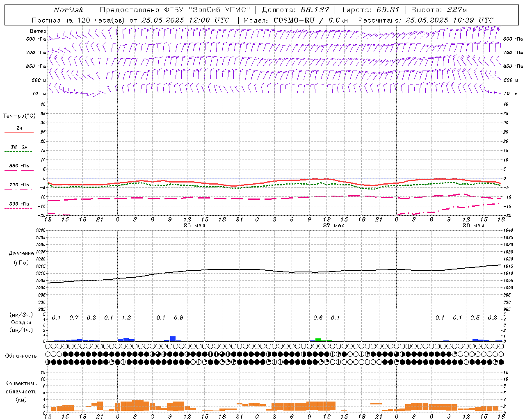Click the '(км)' unit label under convective cloudiness
The height and width of the screenshot is (420, 525).
[x=21, y=399]
